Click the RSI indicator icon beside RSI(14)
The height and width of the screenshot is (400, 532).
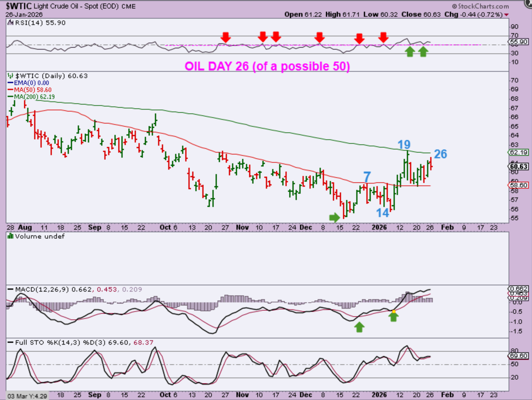[x=10, y=23]
